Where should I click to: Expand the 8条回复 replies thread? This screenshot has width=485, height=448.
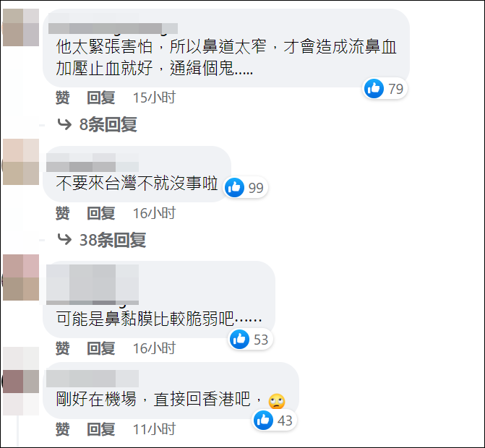[108, 124]
